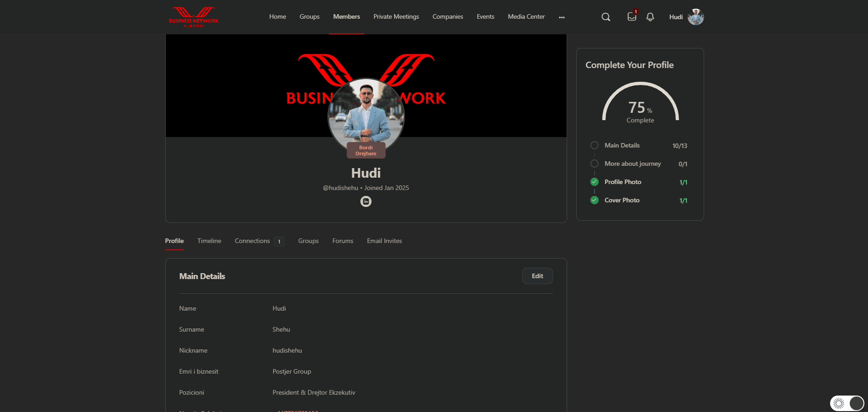The width and height of the screenshot is (868, 412).
Task: Open the Companies menu item
Action: (448, 16)
